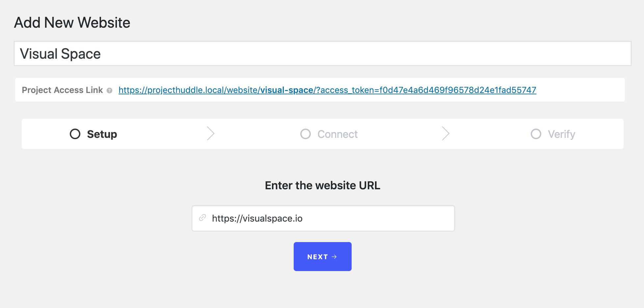Click the Verify step circle icon

(536, 134)
